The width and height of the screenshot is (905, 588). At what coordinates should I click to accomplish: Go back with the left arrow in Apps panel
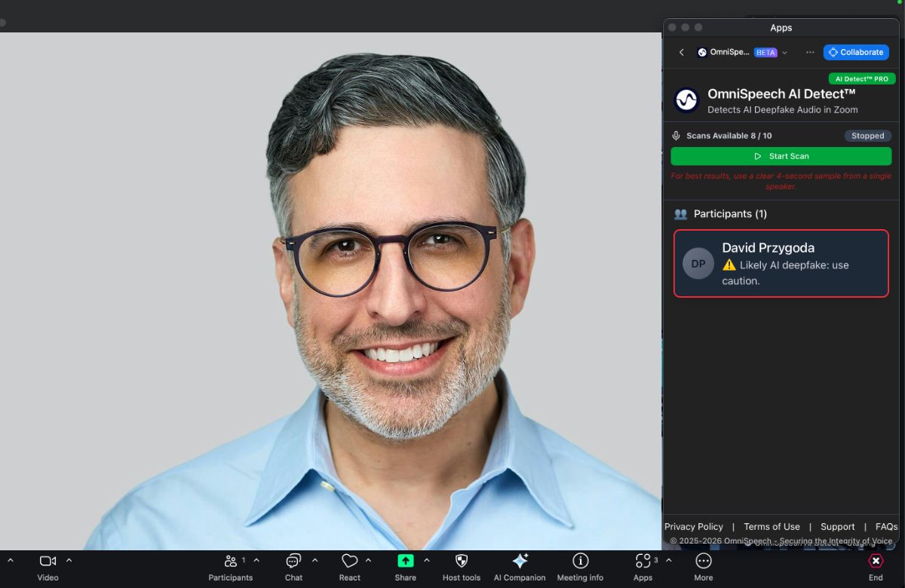pyautogui.click(x=682, y=52)
